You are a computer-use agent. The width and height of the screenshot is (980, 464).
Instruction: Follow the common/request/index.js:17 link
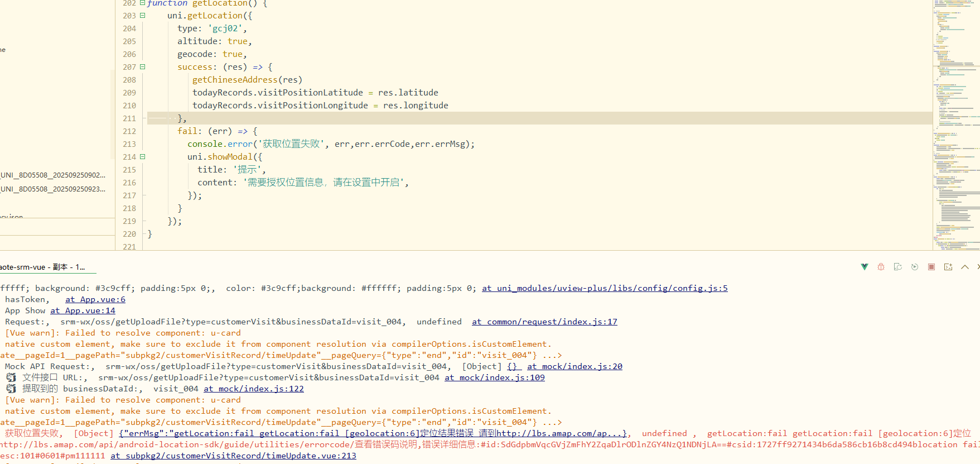[x=544, y=322]
